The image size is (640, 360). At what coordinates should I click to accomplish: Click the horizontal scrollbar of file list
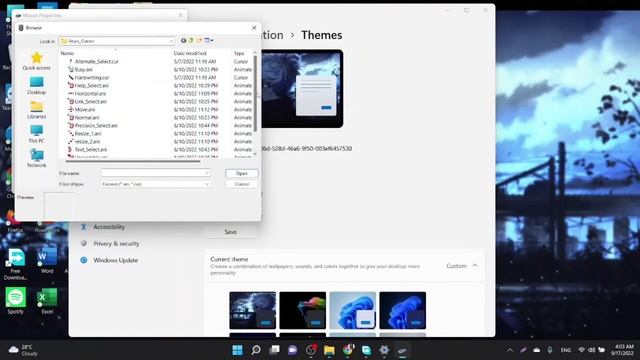(x=133, y=162)
